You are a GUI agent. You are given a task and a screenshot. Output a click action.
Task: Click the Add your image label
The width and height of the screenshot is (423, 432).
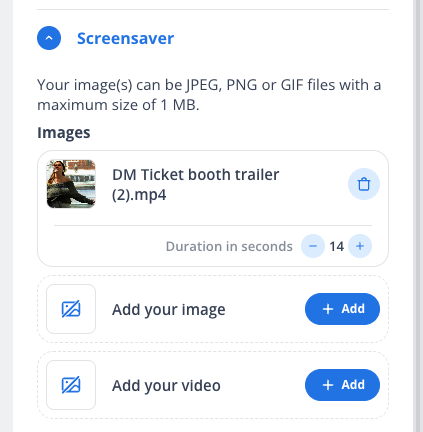coord(169,310)
